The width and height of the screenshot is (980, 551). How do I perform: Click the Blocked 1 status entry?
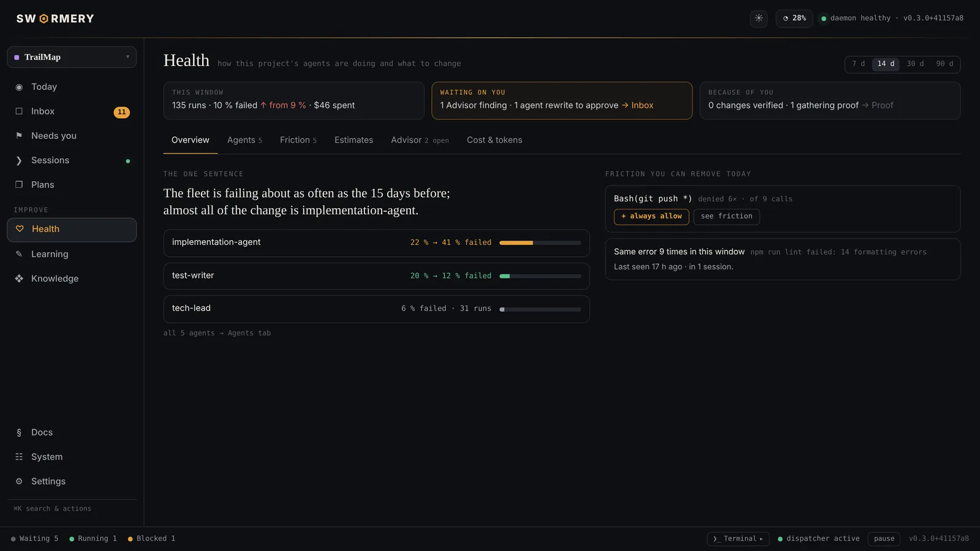[x=151, y=539]
